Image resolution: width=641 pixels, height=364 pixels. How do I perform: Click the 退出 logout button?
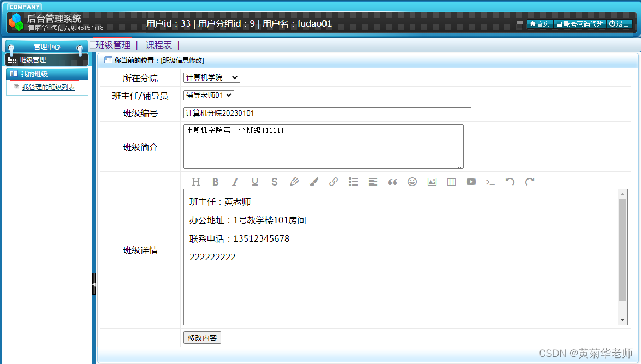619,24
